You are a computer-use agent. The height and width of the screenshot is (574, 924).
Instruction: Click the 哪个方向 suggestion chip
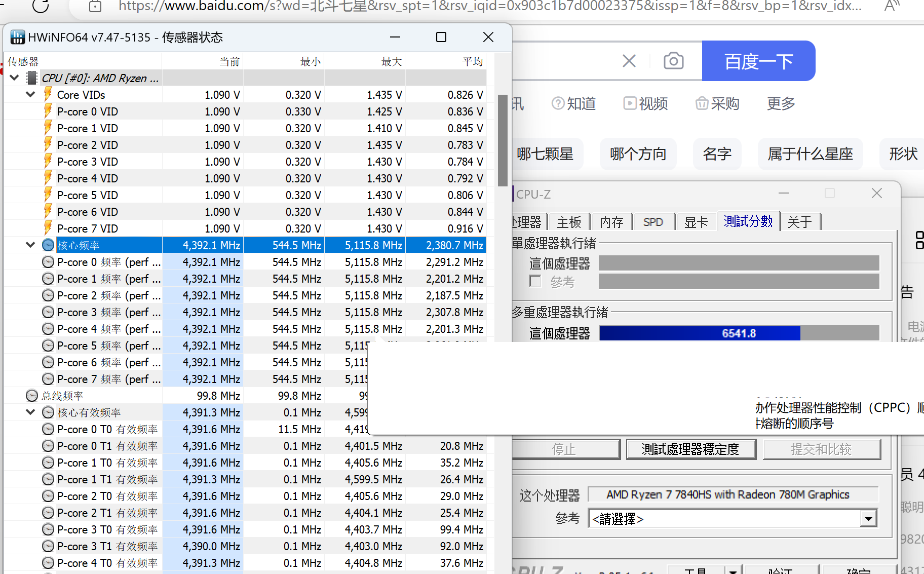click(638, 154)
